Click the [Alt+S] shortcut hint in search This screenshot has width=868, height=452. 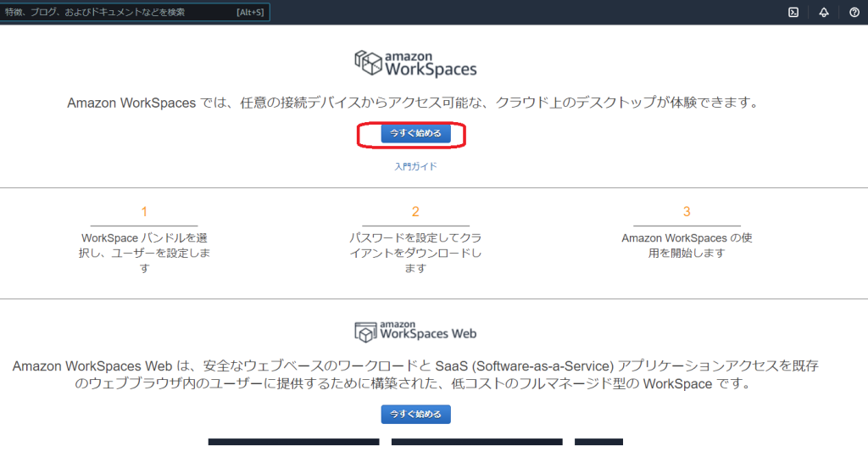[x=249, y=13]
